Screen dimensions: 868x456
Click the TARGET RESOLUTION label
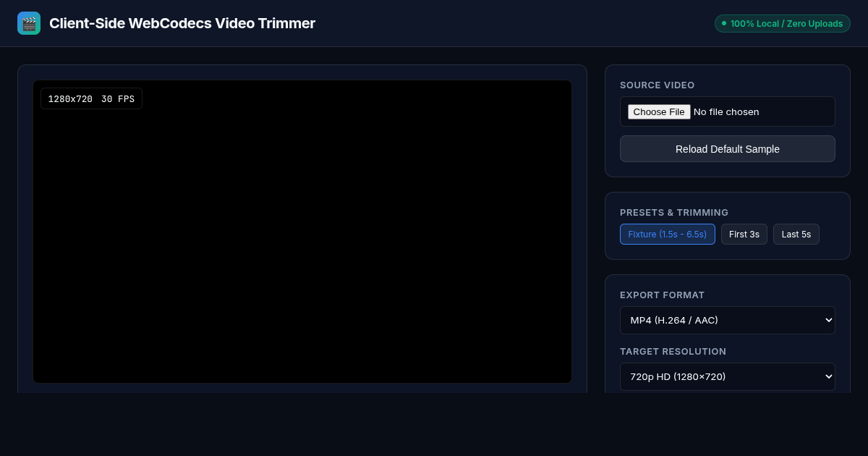coord(673,352)
